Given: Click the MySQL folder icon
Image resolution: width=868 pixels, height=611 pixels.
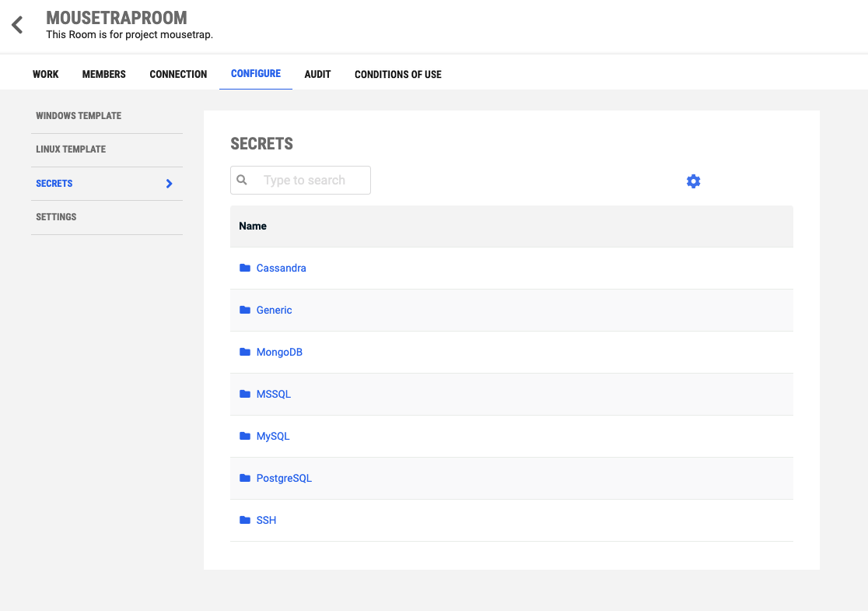Looking at the screenshot, I should click(245, 436).
